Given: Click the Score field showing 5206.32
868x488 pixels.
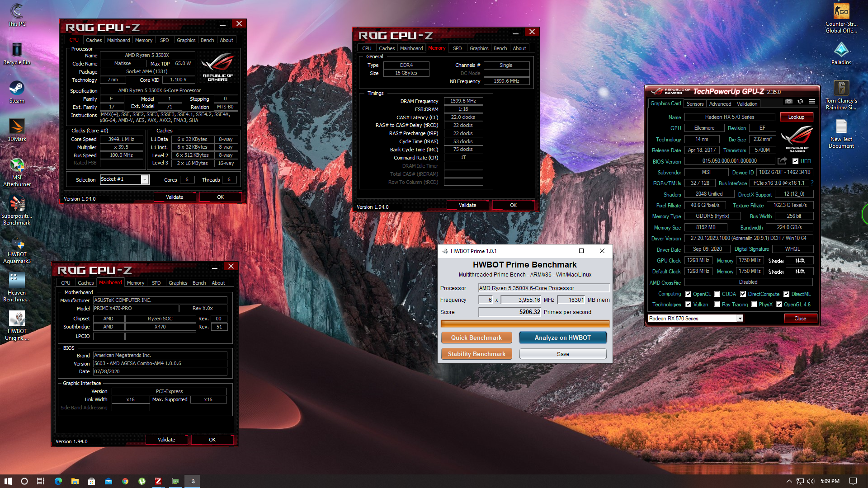Looking at the screenshot, I should (x=510, y=312).
